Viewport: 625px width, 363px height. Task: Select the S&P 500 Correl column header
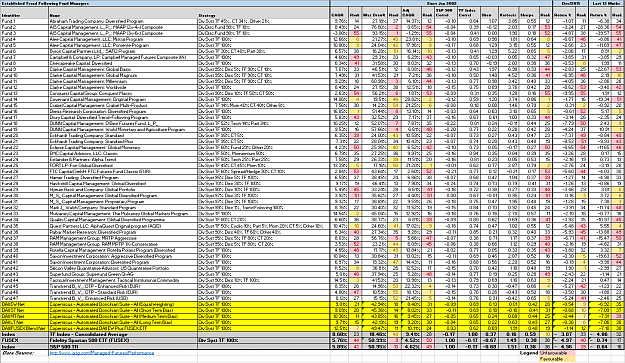(446, 12)
